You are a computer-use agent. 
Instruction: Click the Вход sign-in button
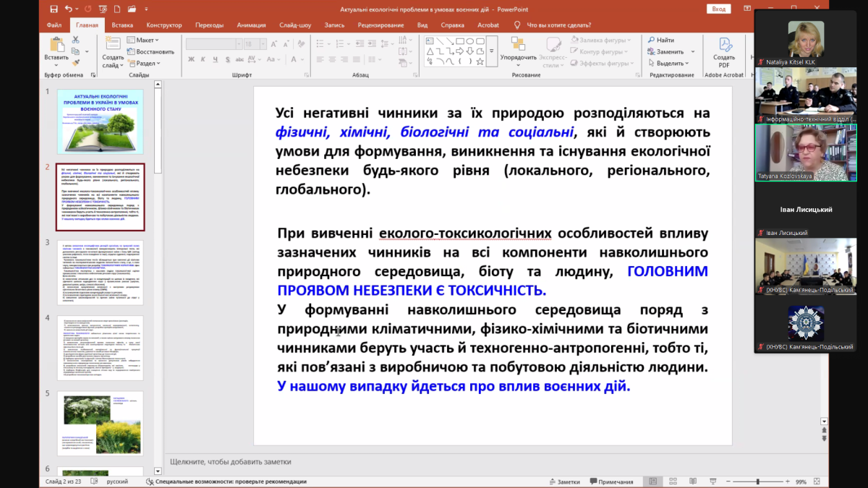click(718, 9)
